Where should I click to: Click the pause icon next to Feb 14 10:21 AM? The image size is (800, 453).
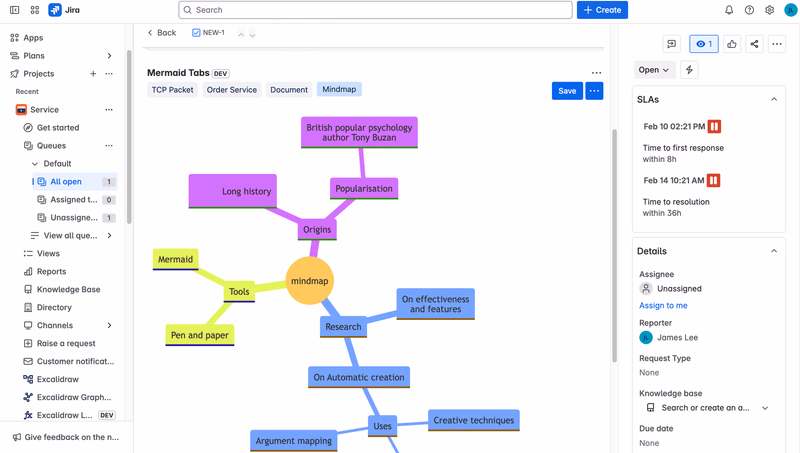coord(713,180)
